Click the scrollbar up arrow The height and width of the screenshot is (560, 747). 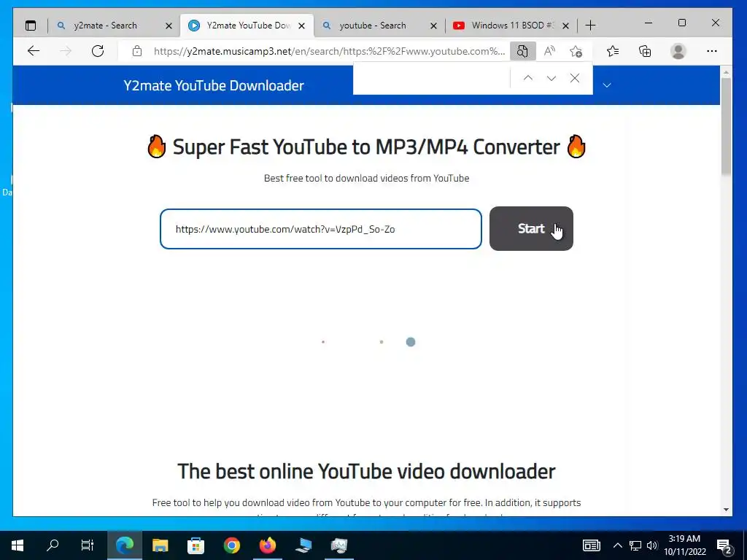point(726,72)
